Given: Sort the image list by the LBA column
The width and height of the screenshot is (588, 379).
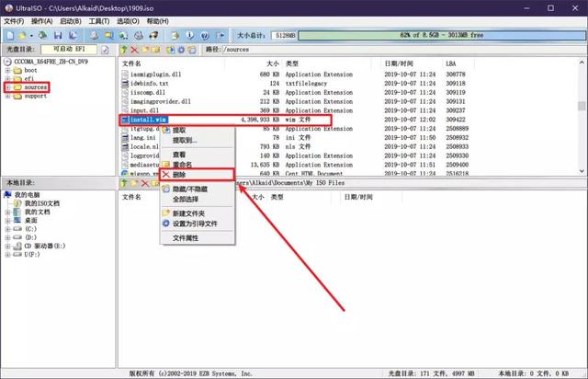Looking at the screenshot, I should click(x=458, y=63).
